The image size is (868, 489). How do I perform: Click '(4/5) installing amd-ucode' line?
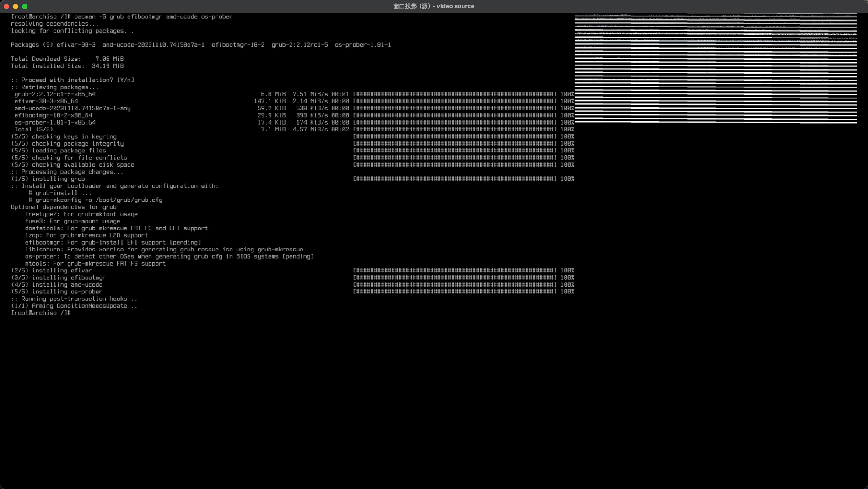pyautogui.click(x=57, y=285)
